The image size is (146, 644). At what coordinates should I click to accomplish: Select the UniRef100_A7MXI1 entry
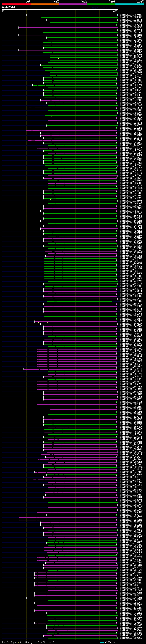click(x=131, y=369)
